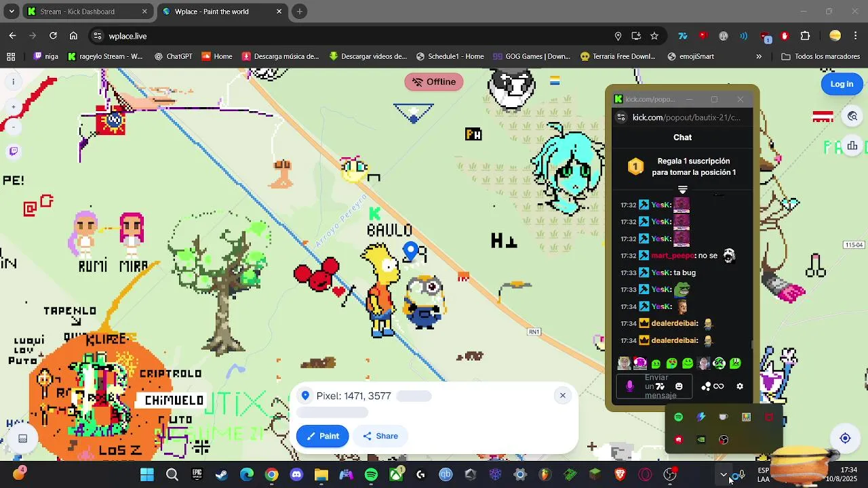This screenshot has height=488, width=868.
Task: Collapse the system tray overflow chevron
Action: (x=724, y=474)
